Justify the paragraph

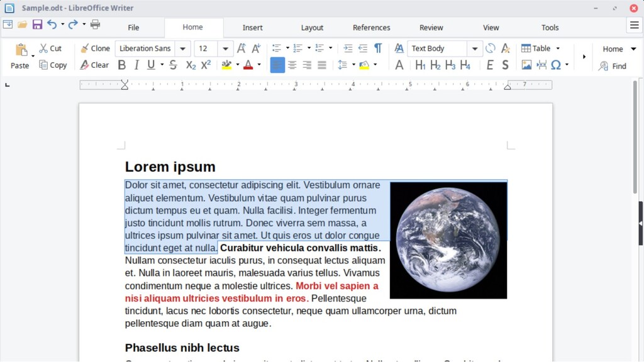coord(321,65)
